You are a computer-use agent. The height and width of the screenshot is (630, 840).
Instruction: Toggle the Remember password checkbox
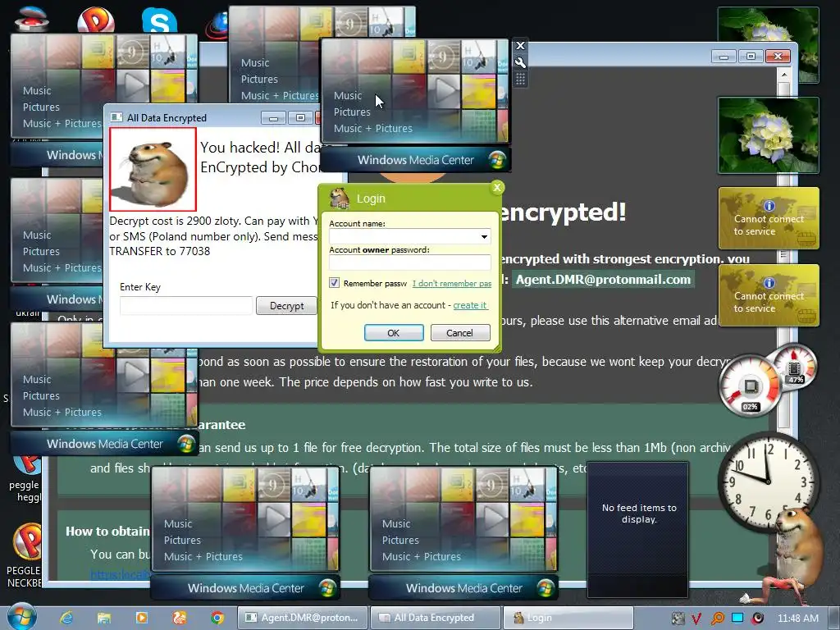(335, 282)
